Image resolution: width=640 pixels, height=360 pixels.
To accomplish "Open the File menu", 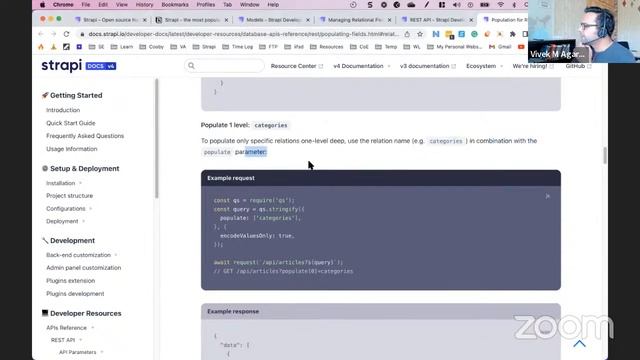I will (x=86, y=5).
